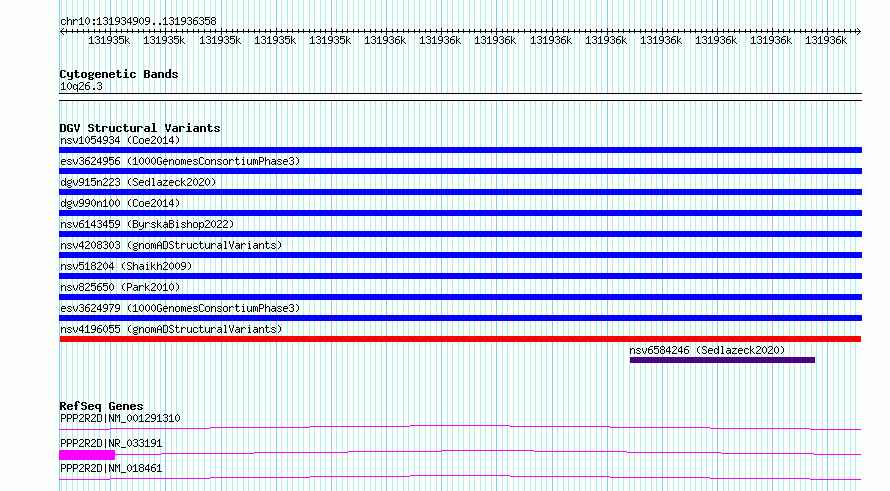890x491 pixels.
Task: Click nsv4196055 (gnomADStructuralVariants) label
Action: [x=171, y=329]
